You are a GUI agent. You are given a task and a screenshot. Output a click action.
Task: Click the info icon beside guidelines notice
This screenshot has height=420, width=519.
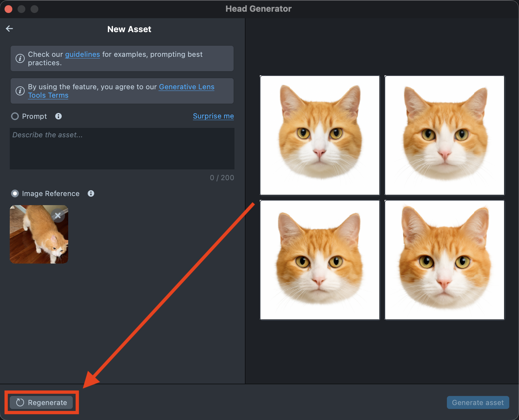[20, 58]
